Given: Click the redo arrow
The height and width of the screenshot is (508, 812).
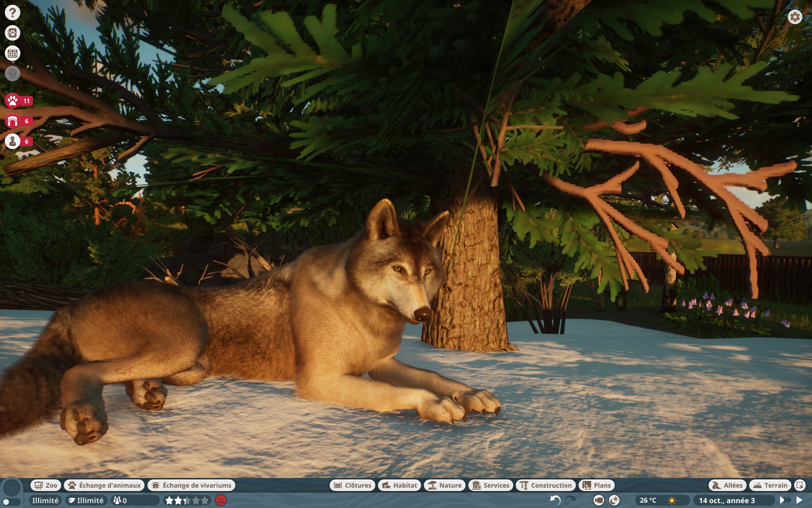Looking at the screenshot, I should click(570, 500).
